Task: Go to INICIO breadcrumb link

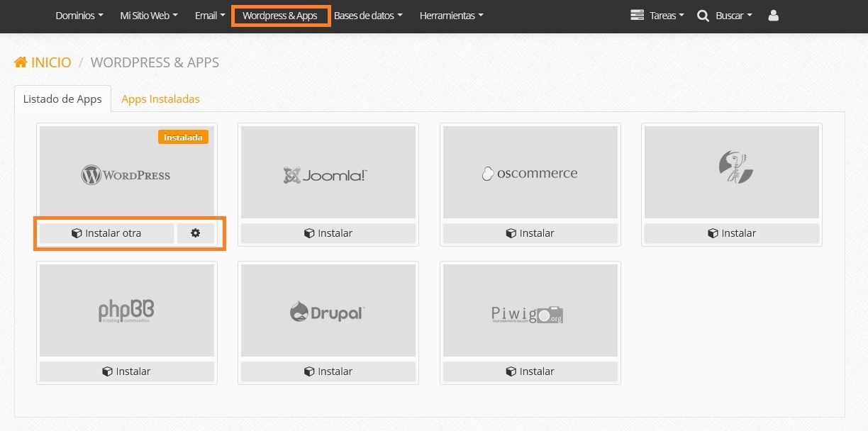Action: (x=51, y=62)
